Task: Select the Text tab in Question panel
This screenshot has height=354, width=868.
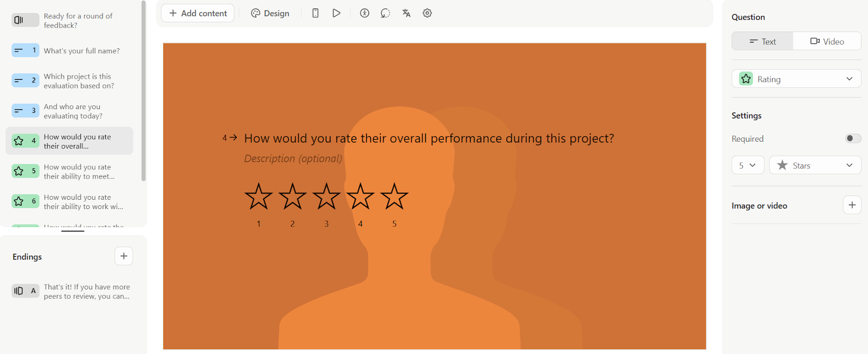Action: (761, 41)
